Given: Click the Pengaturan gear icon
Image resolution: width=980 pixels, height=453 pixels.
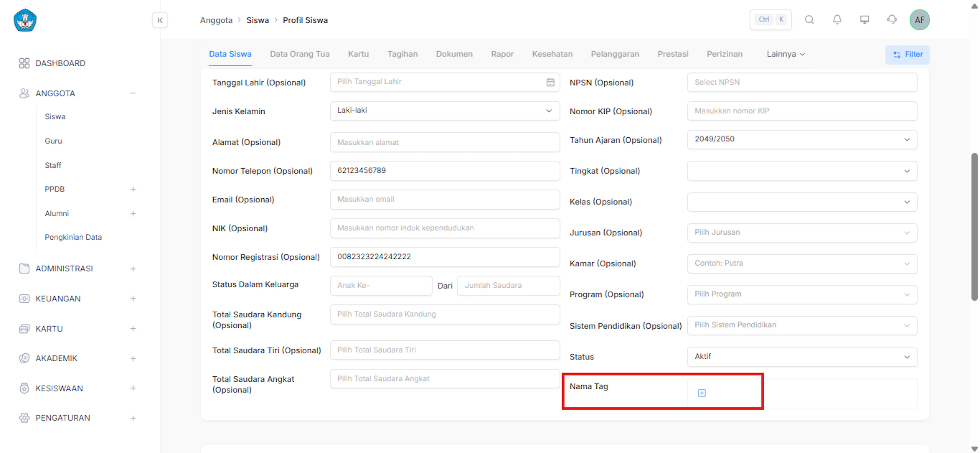Looking at the screenshot, I should 24,418.
